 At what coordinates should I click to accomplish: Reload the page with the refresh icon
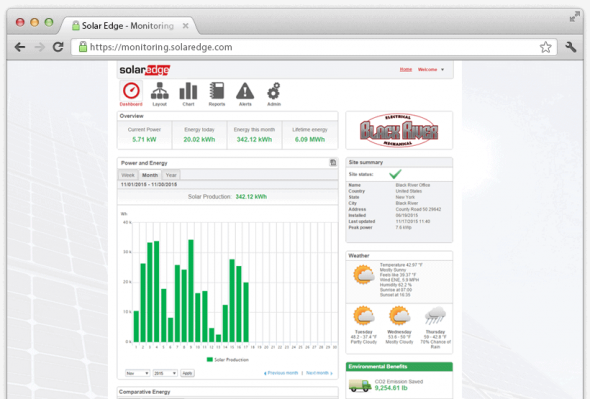point(58,47)
